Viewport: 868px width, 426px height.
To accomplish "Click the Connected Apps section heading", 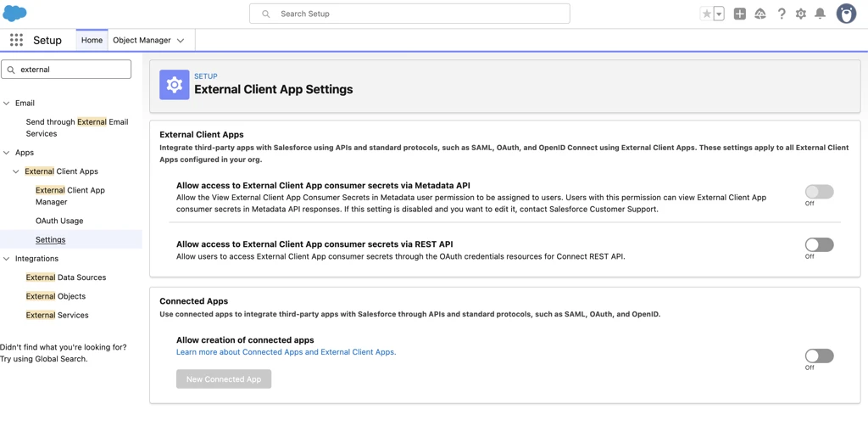I will tap(194, 300).
